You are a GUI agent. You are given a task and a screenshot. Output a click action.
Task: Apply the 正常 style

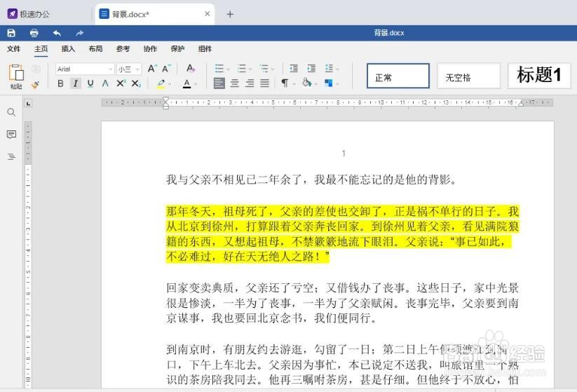pyautogui.click(x=398, y=76)
